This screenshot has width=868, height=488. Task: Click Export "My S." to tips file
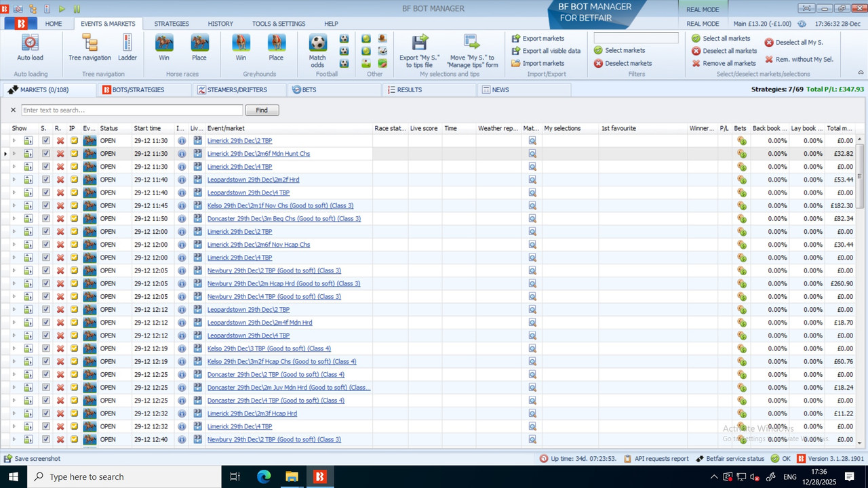(x=419, y=51)
